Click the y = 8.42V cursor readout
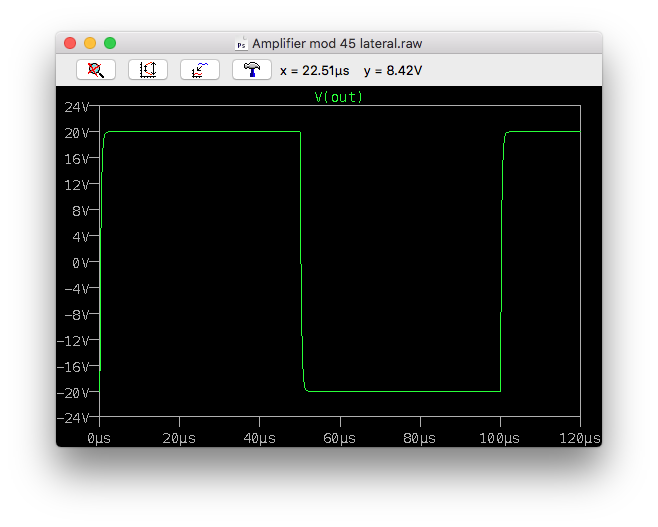Image resolution: width=658 pixels, height=527 pixels. [x=393, y=70]
